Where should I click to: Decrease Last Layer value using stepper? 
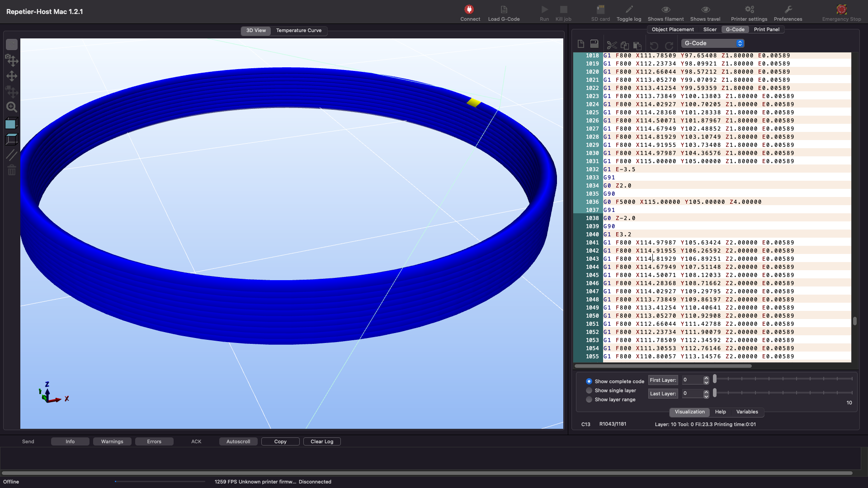click(x=705, y=396)
